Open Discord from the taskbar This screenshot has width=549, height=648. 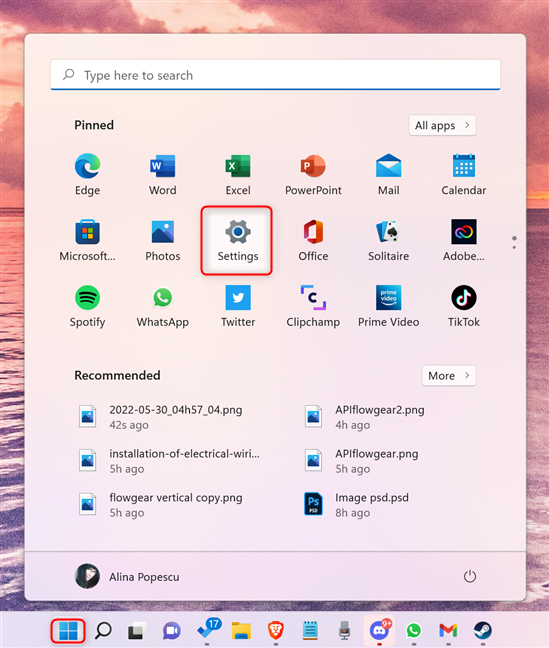(x=380, y=630)
